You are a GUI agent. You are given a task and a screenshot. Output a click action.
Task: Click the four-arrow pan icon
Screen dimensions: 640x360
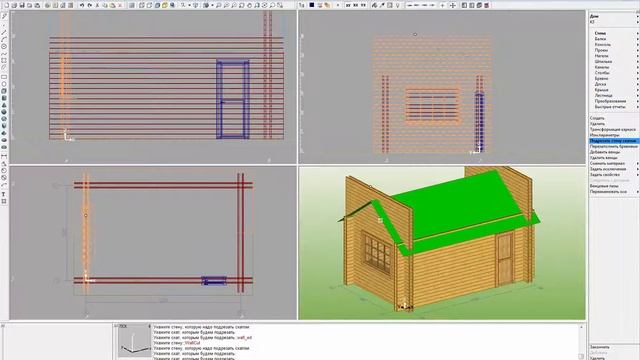pyautogui.click(x=453, y=5)
